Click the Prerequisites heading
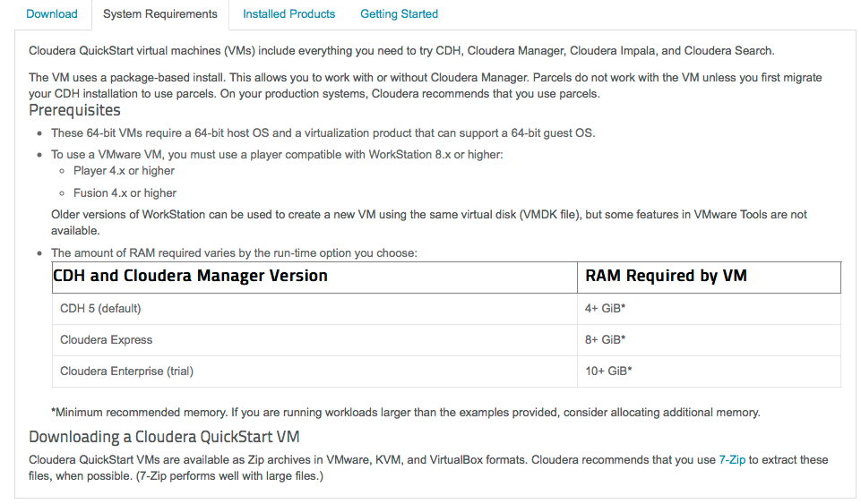This screenshot has width=861, height=504. (74, 110)
